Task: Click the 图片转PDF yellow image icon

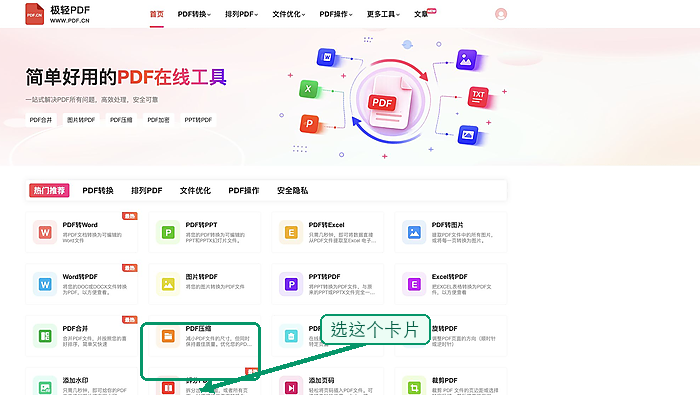Action: pos(168,284)
